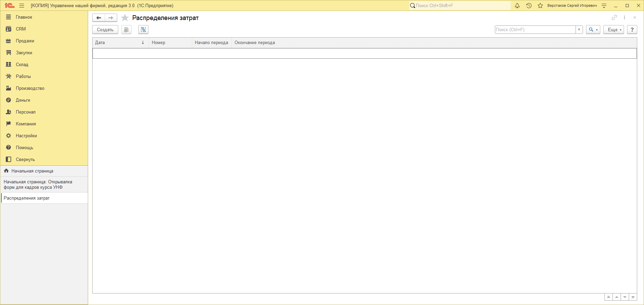Open the Работы section
This screenshot has height=305, width=644.
coord(44,76)
